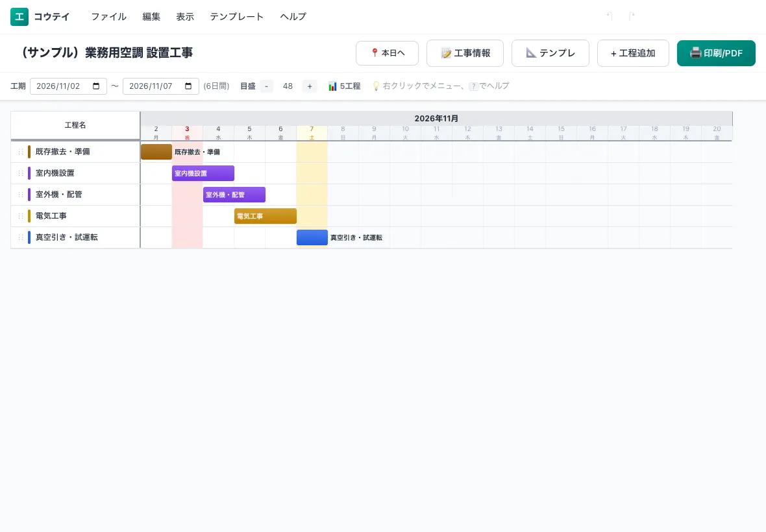This screenshot has width=766, height=532.
Task: Click the 工程名 column header
Action: (x=75, y=125)
